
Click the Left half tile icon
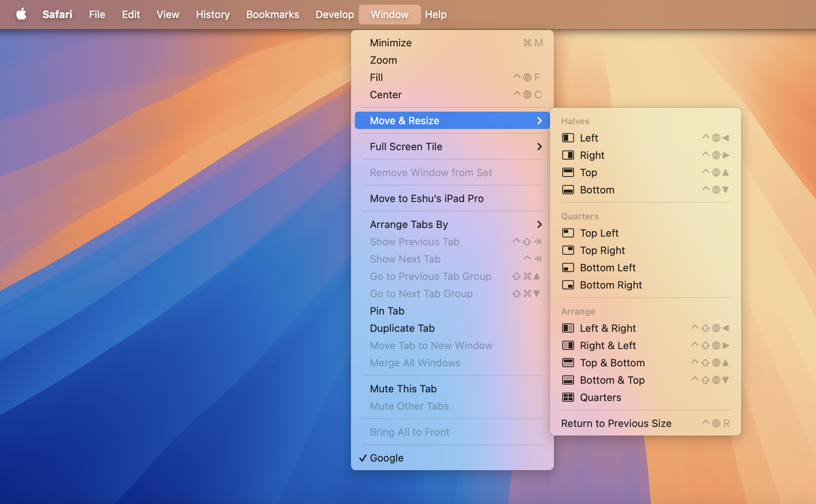tap(568, 138)
